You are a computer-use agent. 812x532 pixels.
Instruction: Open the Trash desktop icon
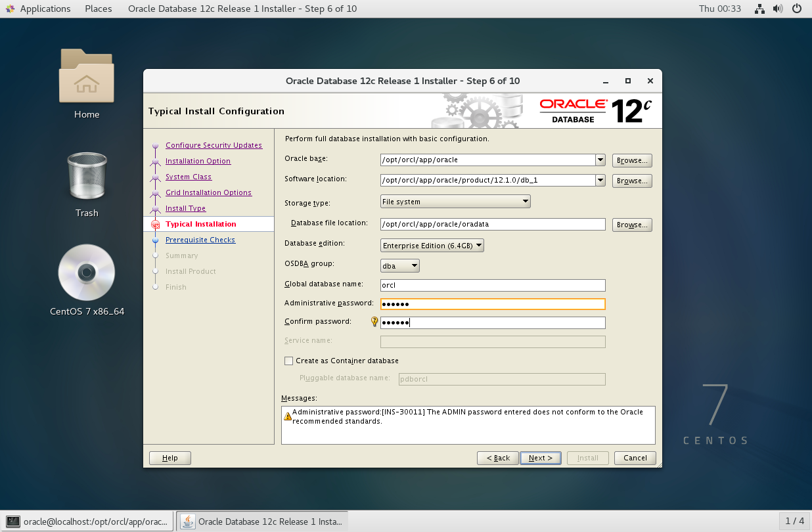click(x=86, y=176)
